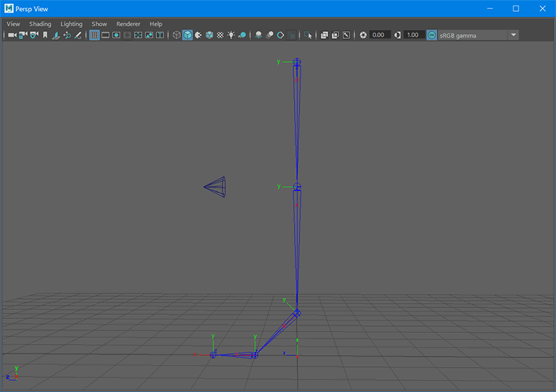Click the Depth of Field icon
This screenshot has width=556, height=392.
pyautogui.click(x=291, y=35)
